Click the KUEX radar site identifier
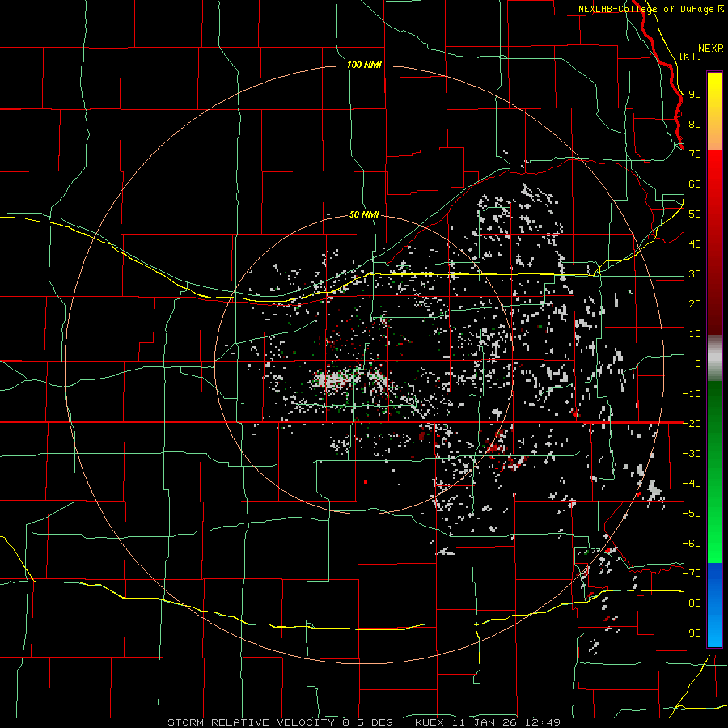 (430, 722)
